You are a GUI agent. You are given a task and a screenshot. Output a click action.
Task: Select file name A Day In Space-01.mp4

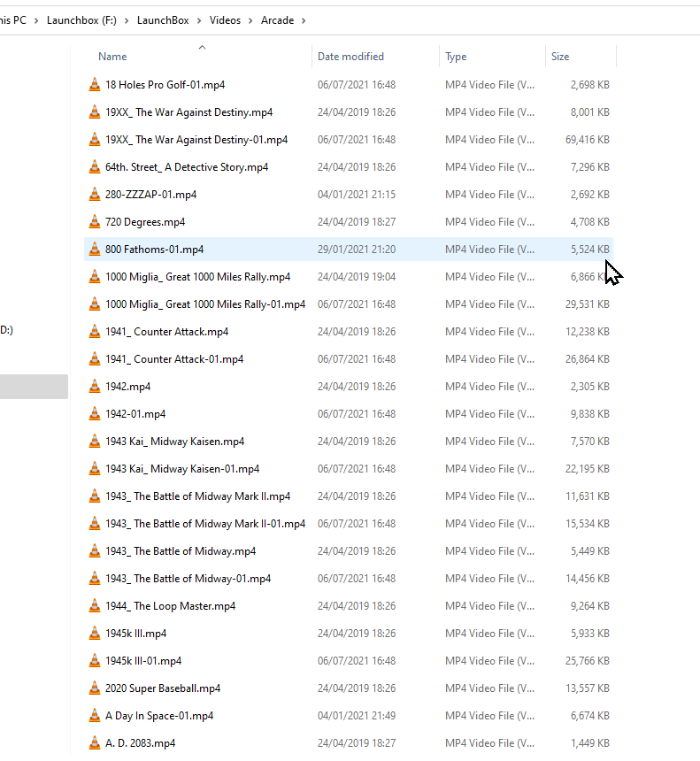point(159,715)
